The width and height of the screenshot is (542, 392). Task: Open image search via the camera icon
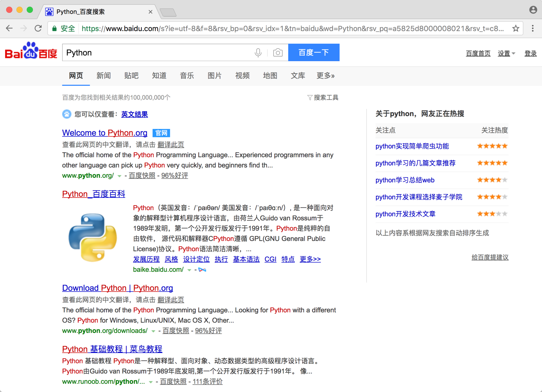[x=278, y=52]
